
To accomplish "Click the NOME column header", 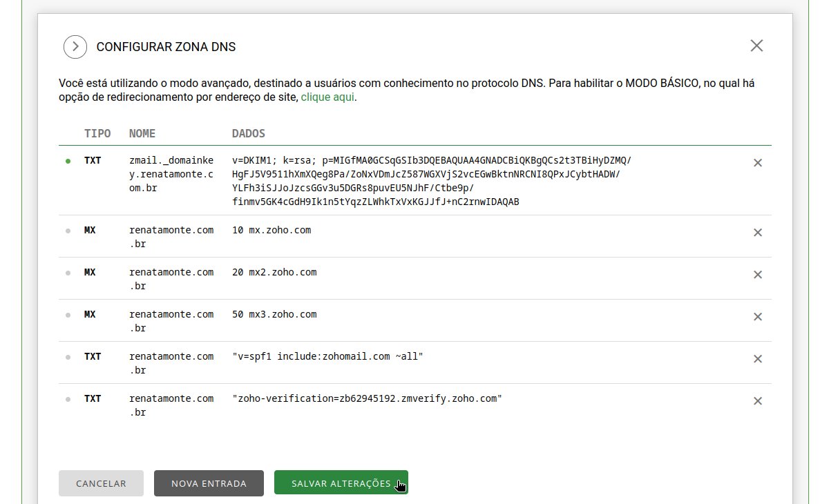I will (142, 133).
